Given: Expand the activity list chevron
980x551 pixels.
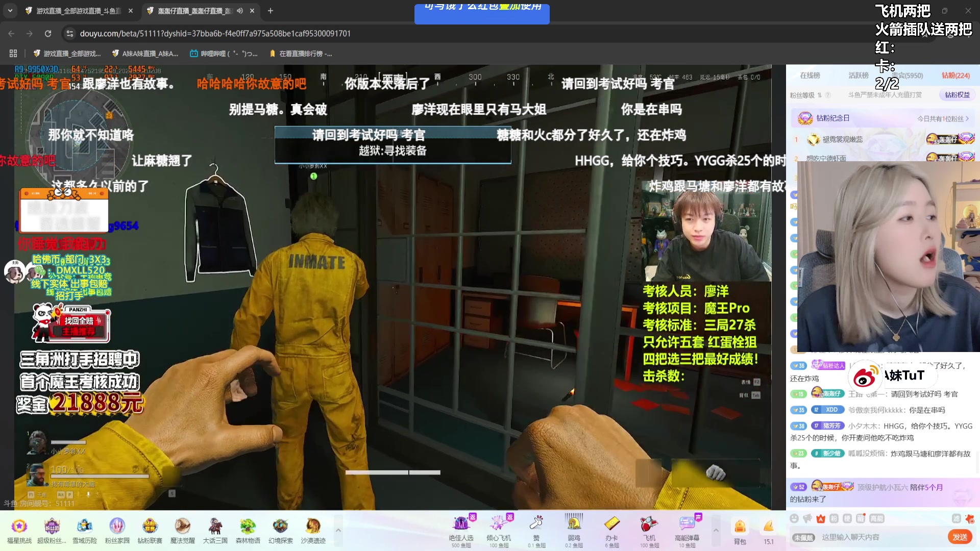Looking at the screenshot, I should click(338, 530).
